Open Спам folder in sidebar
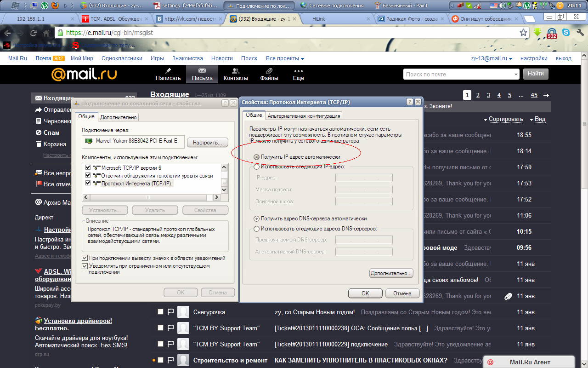Viewport: 588px width, 368px height. (x=51, y=132)
